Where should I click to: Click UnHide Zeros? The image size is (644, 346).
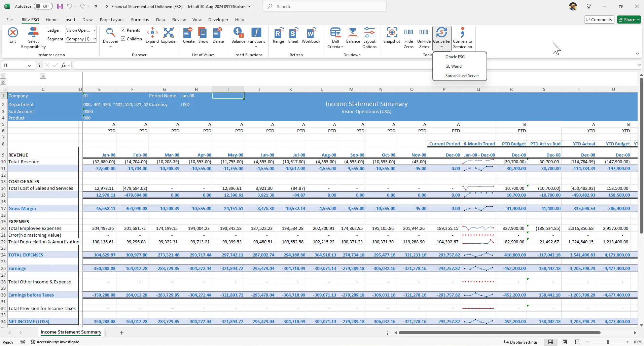[x=424, y=38]
